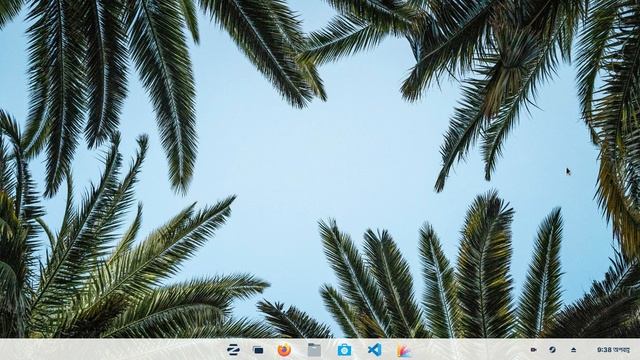Click the screen recording camera tray icon

[533, 350]
